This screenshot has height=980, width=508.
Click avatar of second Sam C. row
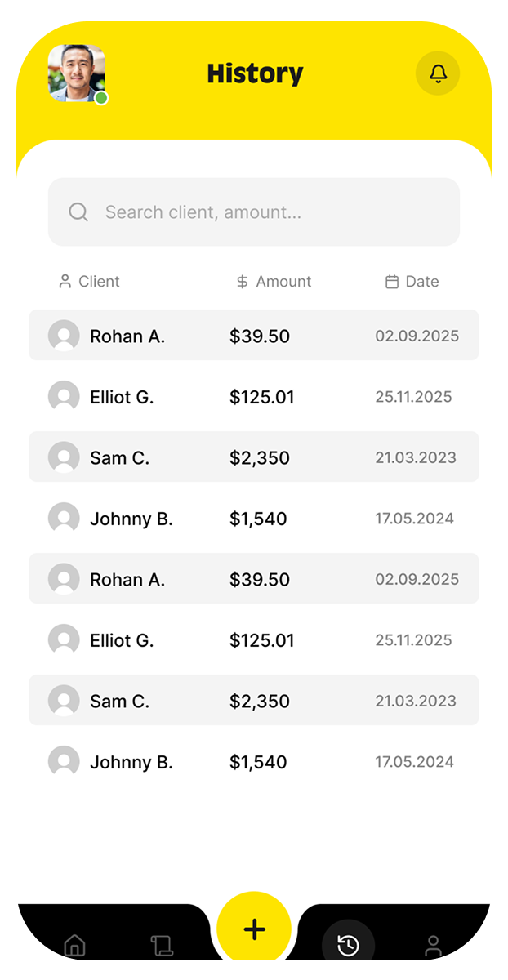tap(64, 701)
